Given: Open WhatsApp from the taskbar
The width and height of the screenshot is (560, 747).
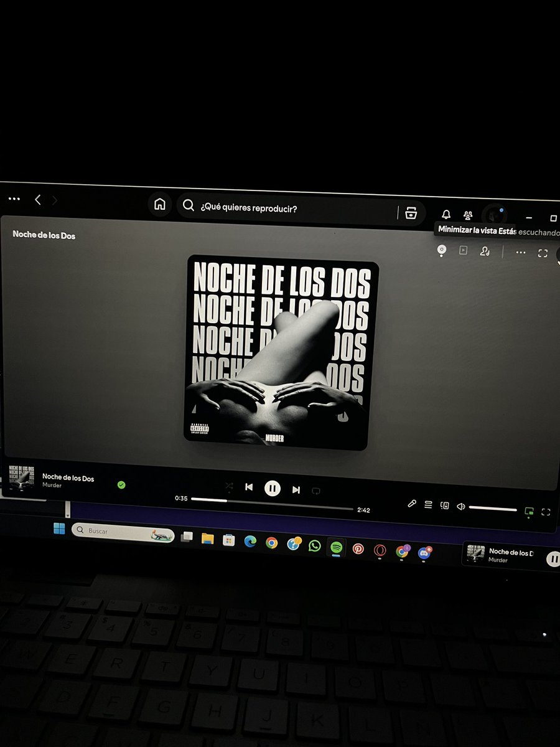Looking at the screenshot, I should point(315,546).
